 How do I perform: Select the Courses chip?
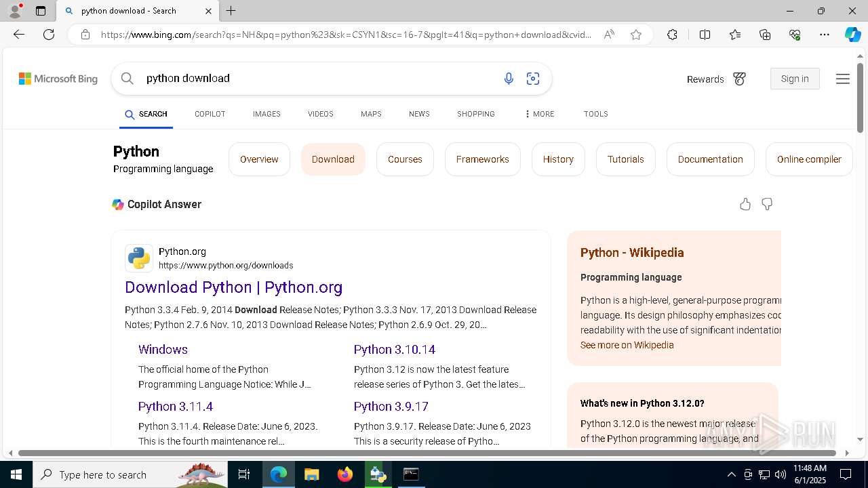click(405, 159)
